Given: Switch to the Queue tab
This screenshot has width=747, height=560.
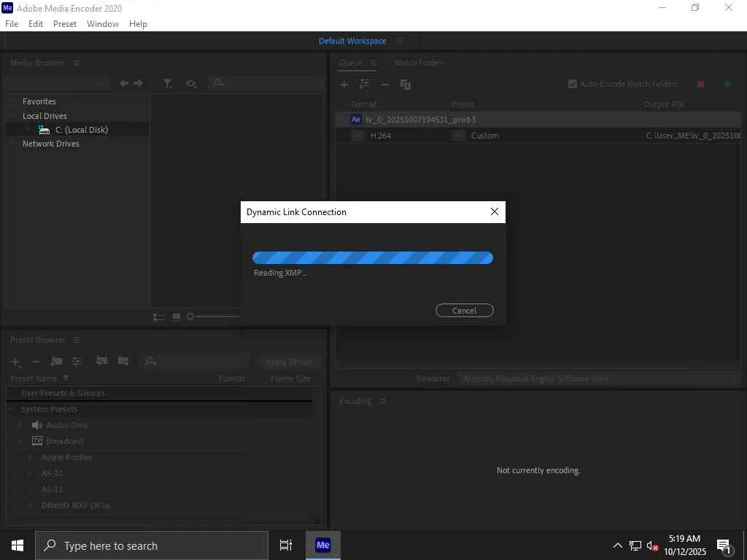Looking at the screenshot, I should (351, 63).
